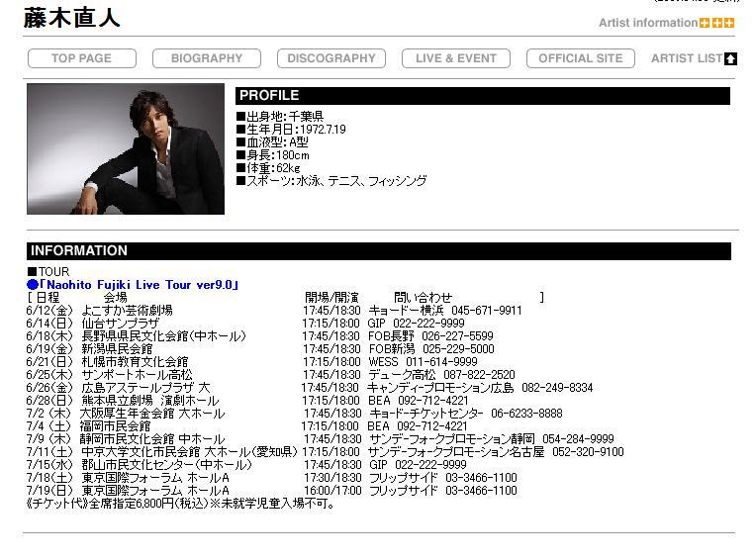Select 6/25 サンポートホール高松 tour row
The width and height of the screenshot is (755, 560).
[270, 375]
